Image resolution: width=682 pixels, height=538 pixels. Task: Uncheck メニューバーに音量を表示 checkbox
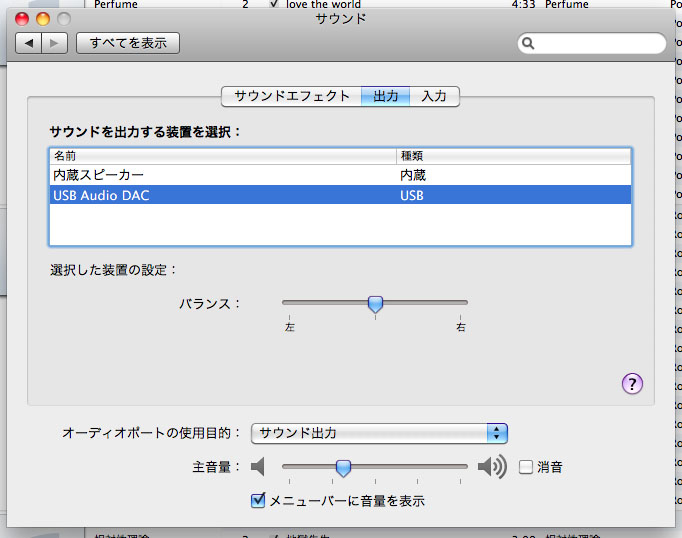[x=258, y=500]
